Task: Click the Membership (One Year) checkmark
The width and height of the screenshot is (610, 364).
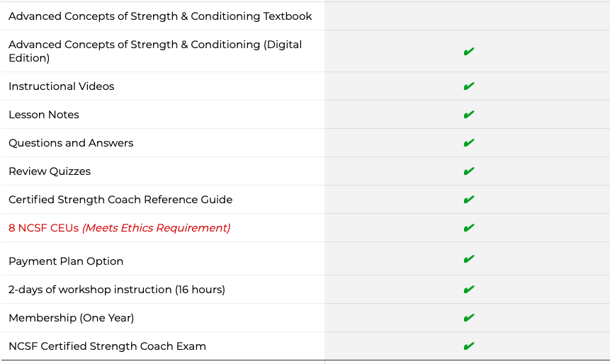Action: (468, 318)
